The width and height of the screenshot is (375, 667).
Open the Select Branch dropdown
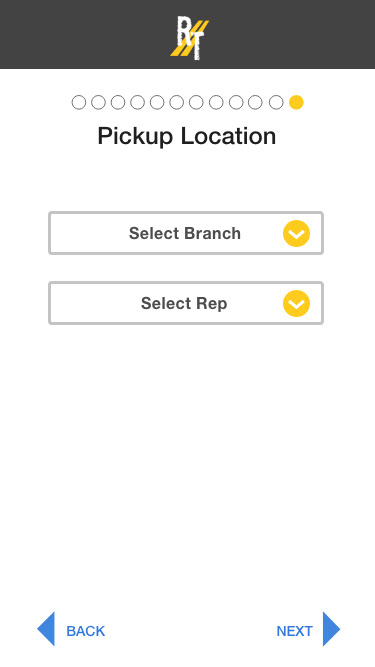(x=186, y=233)
